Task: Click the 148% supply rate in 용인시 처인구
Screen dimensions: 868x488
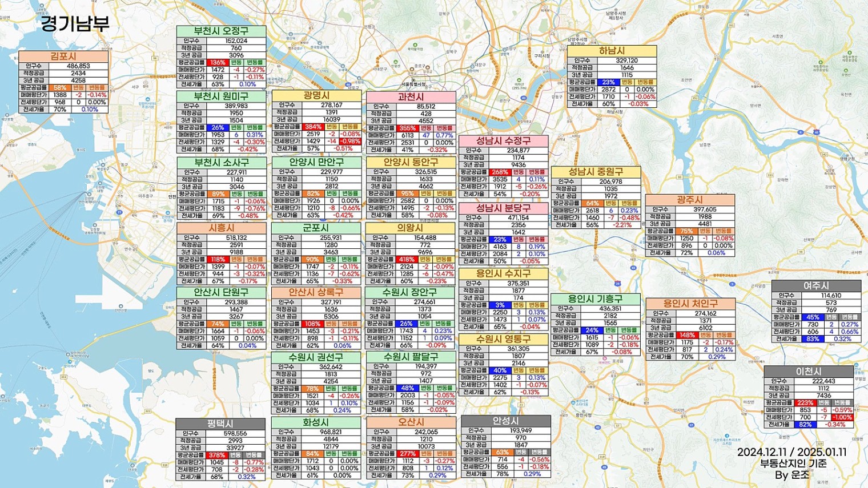Action: tap(687, 335)
